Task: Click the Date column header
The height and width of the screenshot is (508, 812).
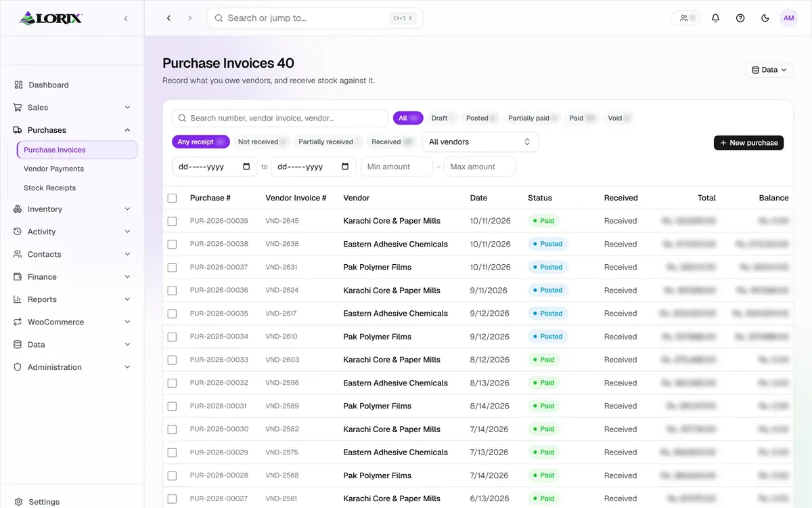Action: [478, 198]
